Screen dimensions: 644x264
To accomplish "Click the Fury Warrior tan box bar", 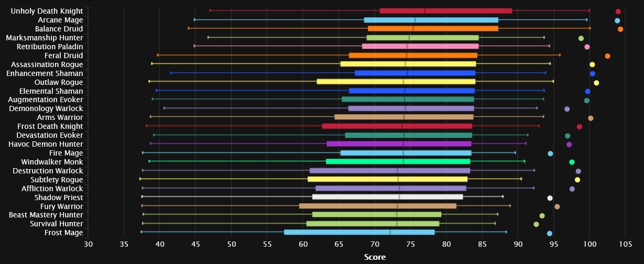I will coord(378,206).
